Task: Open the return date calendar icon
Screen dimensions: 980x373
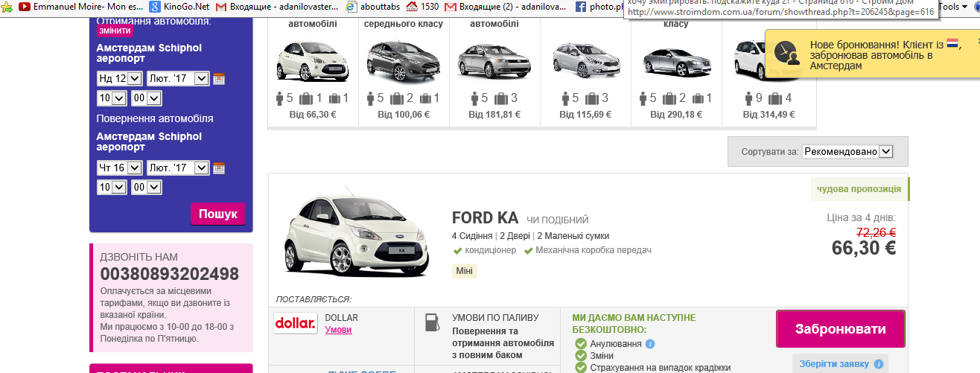Action: [x=219, y=168]
